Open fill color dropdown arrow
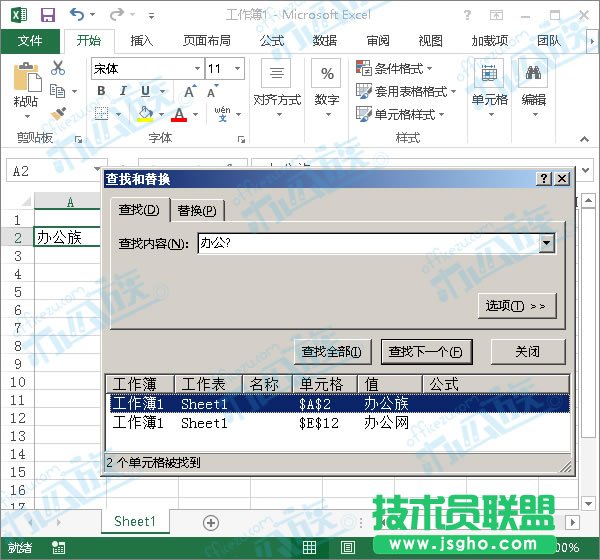The width and height of the screenshot is (600, 560). [x=161, y=114]
